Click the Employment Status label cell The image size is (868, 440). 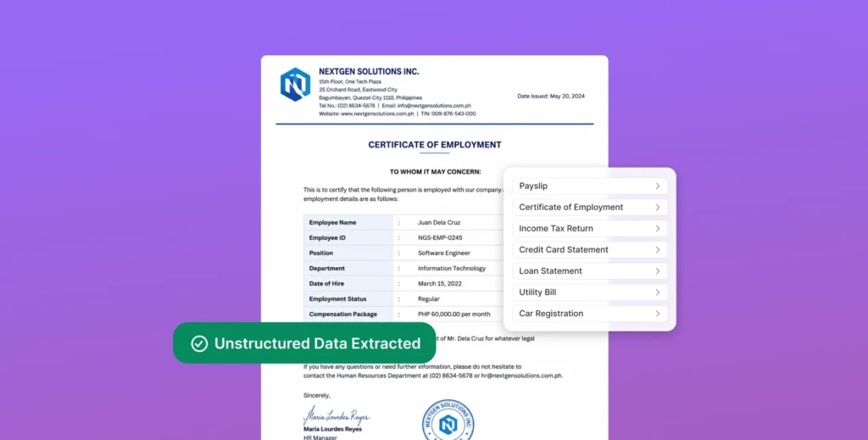click(x=348, y=299)
